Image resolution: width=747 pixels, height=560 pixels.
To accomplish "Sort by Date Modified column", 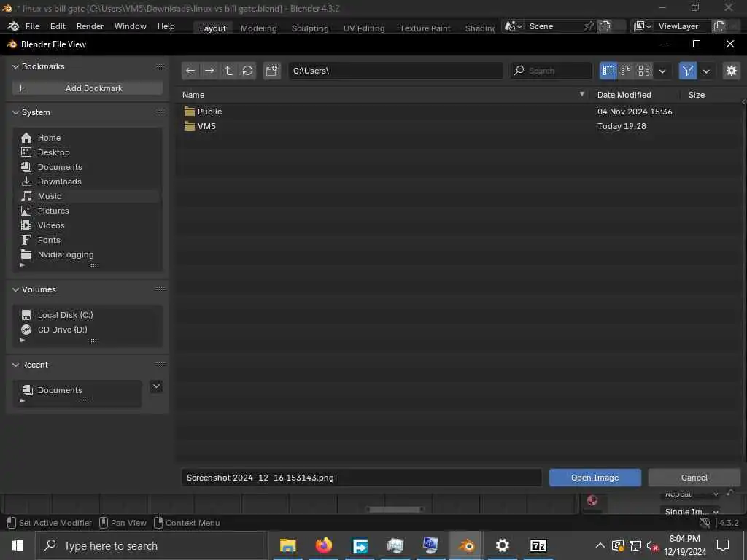I will coord(635,95).
